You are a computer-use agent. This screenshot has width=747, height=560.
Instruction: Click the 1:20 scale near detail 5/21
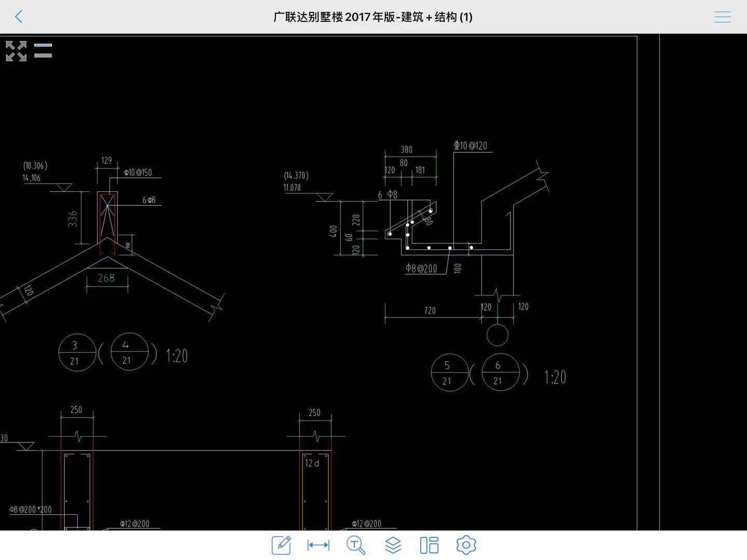[555, 377]
